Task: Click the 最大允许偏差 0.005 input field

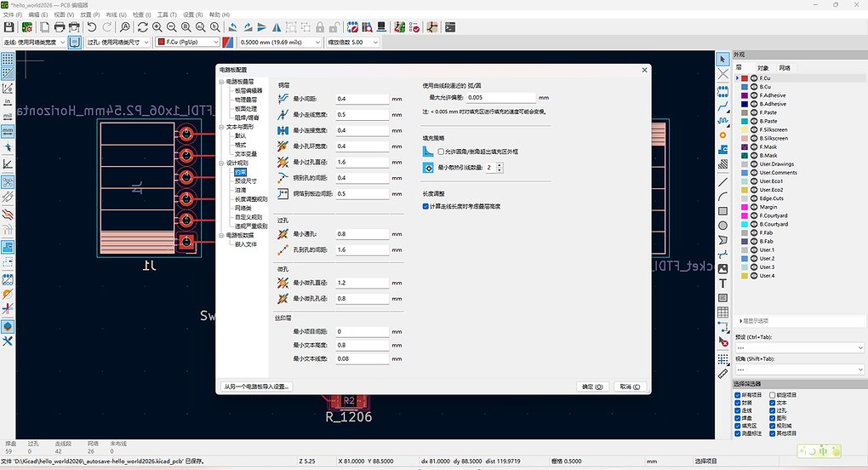Action: [501, 97]
